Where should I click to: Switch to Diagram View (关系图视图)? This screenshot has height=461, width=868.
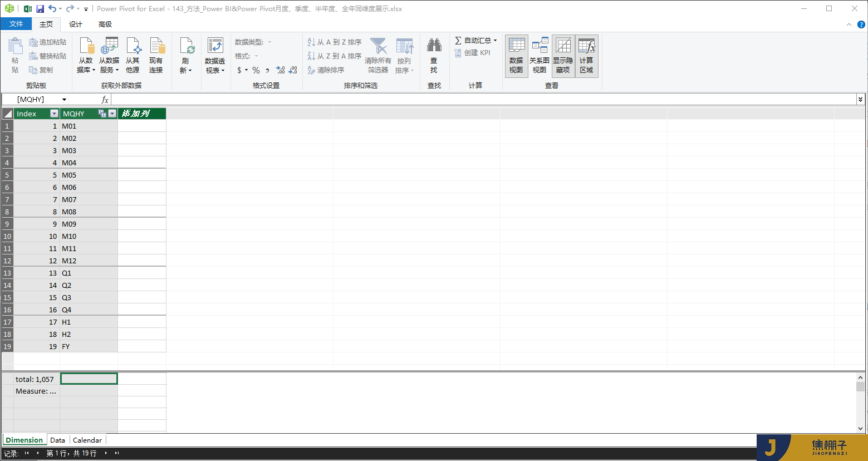pyautogui.click(x=540, y=56)
